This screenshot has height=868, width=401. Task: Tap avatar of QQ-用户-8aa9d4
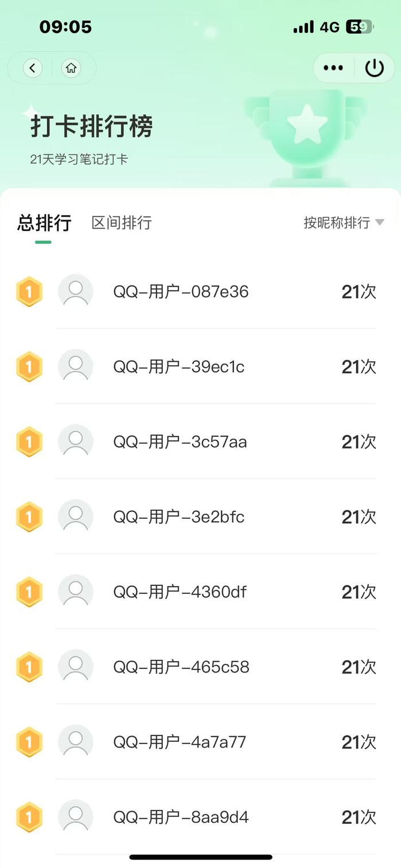pyautogui.click(x=76, y=817)
